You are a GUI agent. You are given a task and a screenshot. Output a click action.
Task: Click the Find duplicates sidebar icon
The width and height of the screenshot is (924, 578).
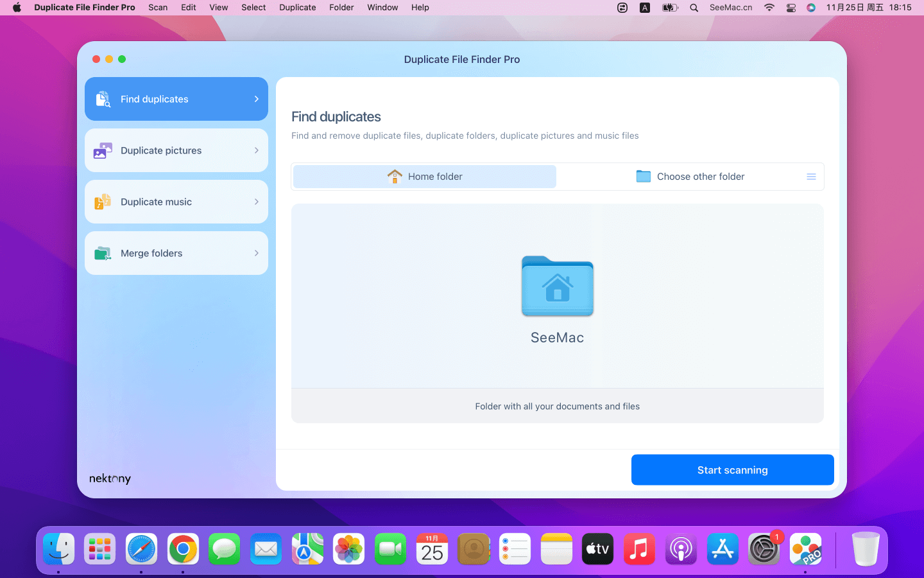103,99
